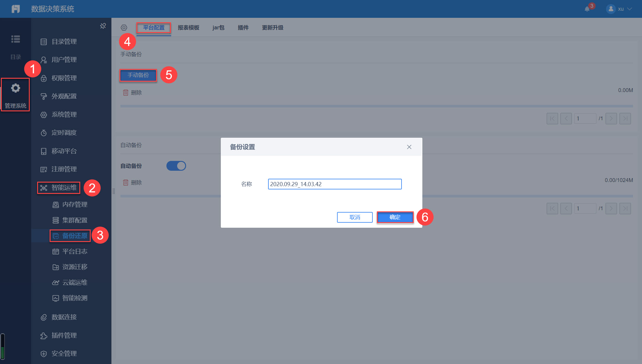Toggle the 自动备份 switch
The image size is (642, 364).
[x=176, y=166]
